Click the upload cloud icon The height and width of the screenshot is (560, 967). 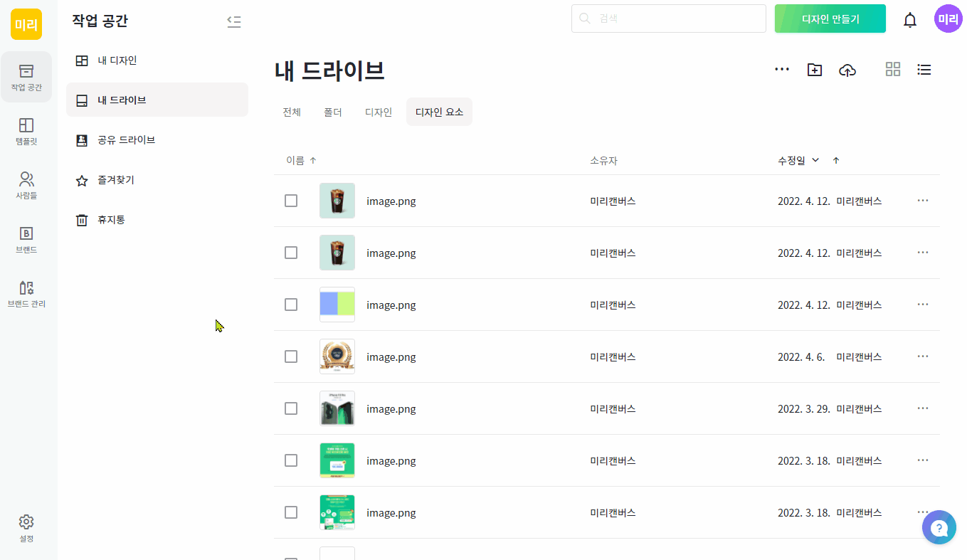847,70
